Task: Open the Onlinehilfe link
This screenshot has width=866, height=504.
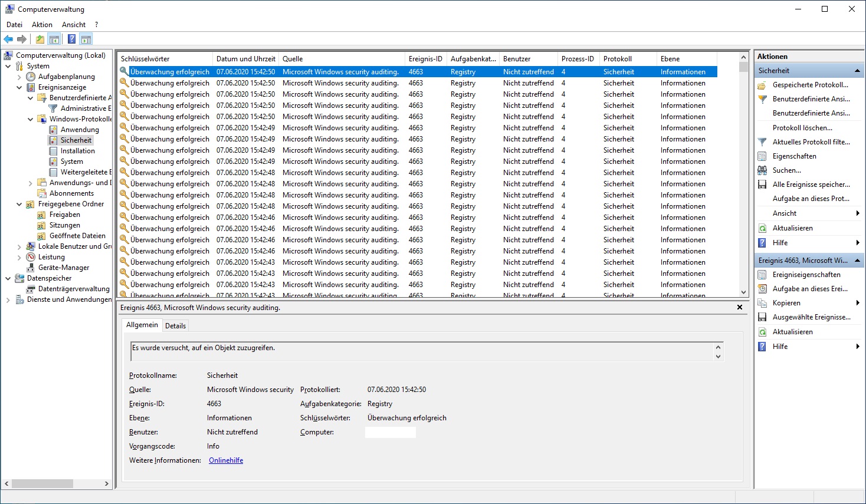Action: point(226,460)
